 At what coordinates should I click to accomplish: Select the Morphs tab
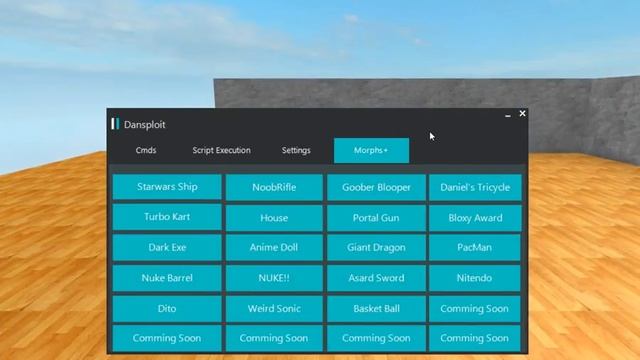coord(371,151)
